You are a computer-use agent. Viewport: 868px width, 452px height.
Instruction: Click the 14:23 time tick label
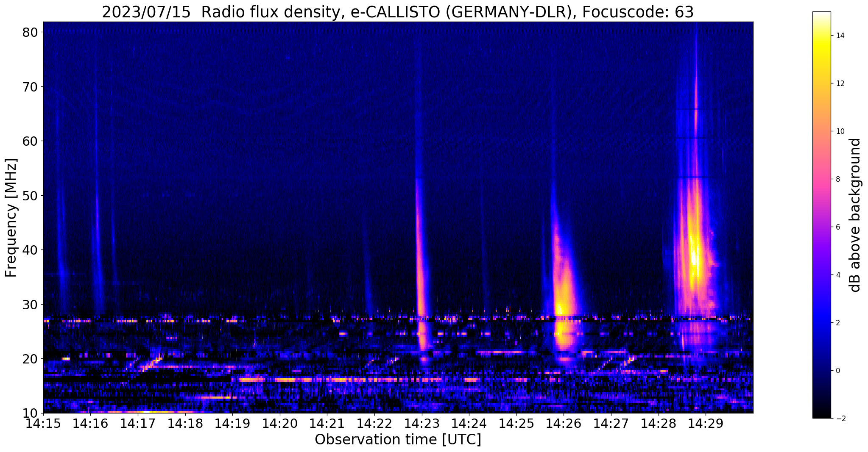[422, 424]
